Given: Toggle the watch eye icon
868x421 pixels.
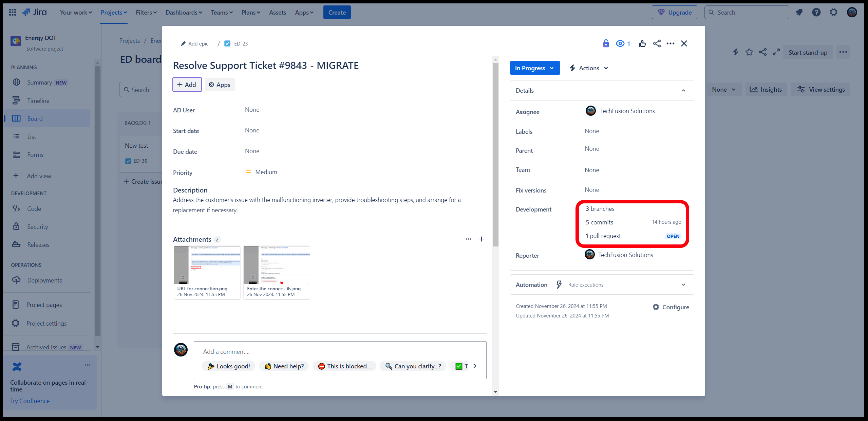Looking at the screenshot, I should pyautogui.click(x=620, y=43).
